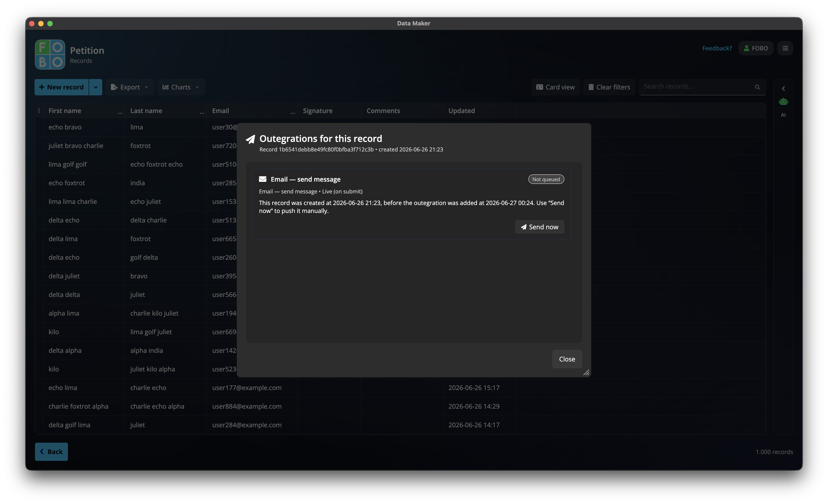Click the envelope icon in outegration card

coord(262,179)
